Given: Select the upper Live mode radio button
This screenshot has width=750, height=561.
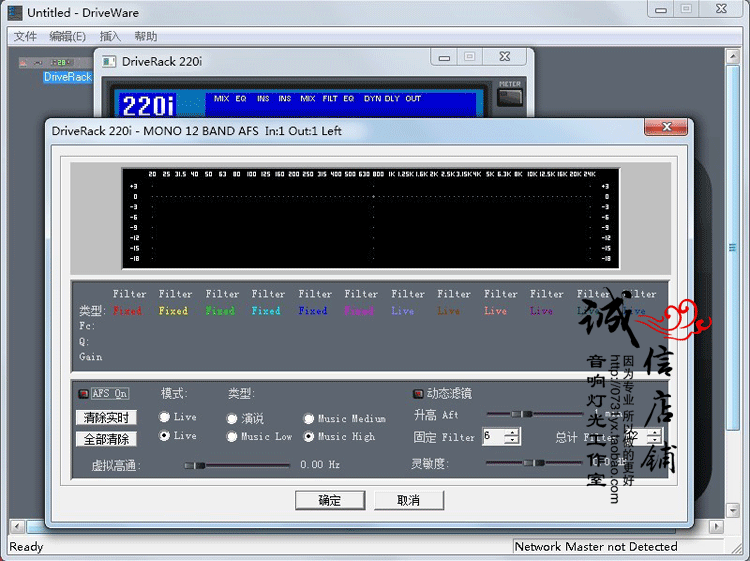Looking at the screenshot, I should 165,417.
